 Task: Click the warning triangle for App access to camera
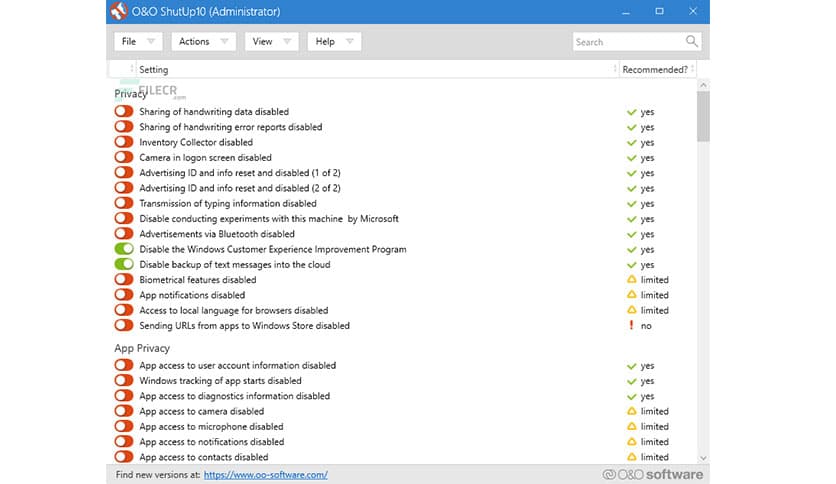tap(631, 411)
